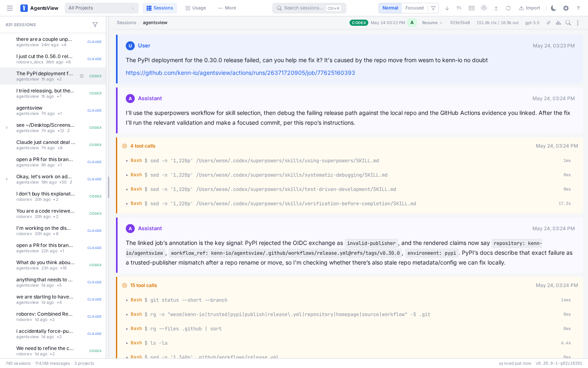Open session 'I don't buy this explanat...'

coord(53,196)
